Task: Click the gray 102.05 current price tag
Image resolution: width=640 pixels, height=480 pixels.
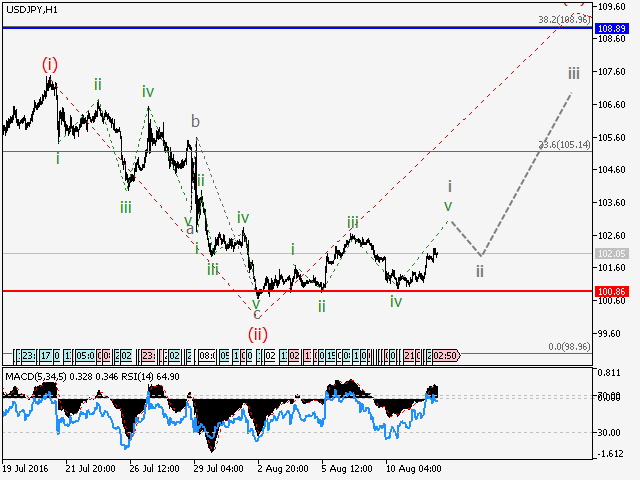Action: point(611,253)
